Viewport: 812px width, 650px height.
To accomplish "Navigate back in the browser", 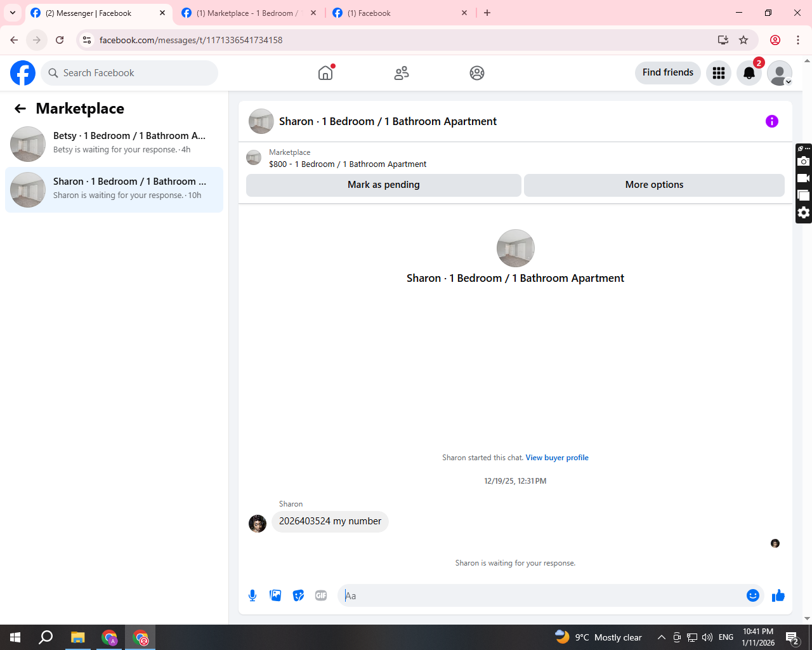I will [14, 40].
